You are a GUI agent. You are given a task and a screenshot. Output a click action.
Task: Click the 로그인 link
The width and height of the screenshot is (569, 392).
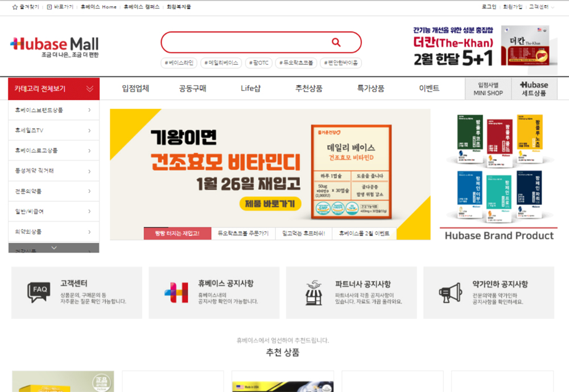(x=489, y=7)
